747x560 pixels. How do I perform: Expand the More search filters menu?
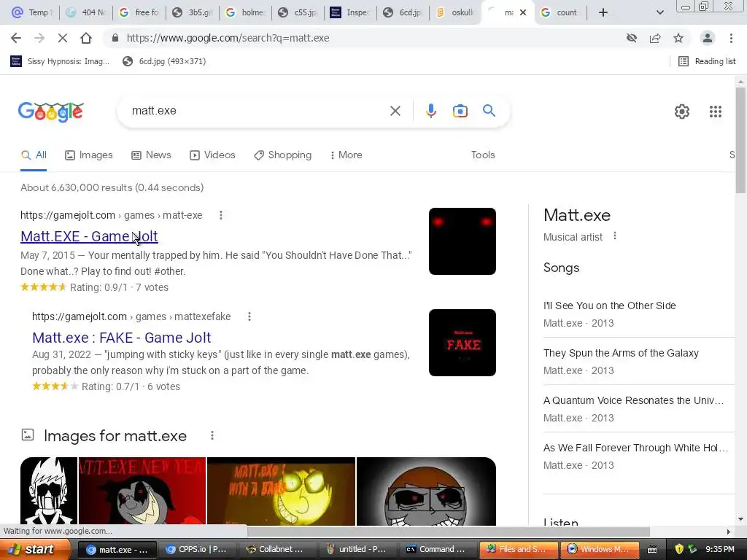coord(347,155)
